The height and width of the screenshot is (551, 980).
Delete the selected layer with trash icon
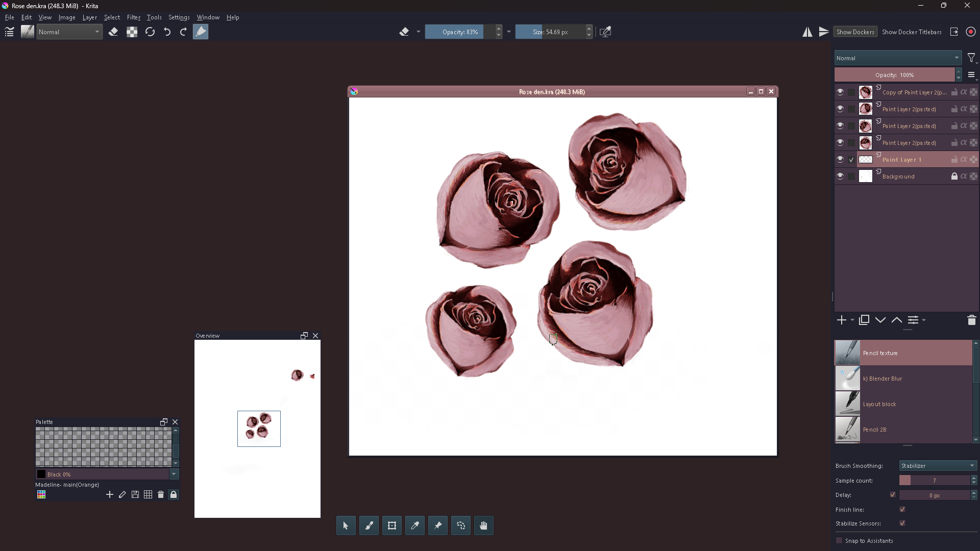click(971, 320)
